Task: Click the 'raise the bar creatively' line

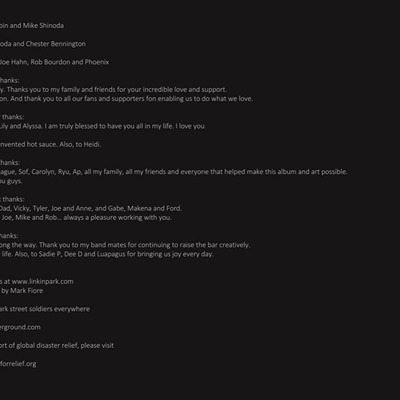Action: pos(125,245)
